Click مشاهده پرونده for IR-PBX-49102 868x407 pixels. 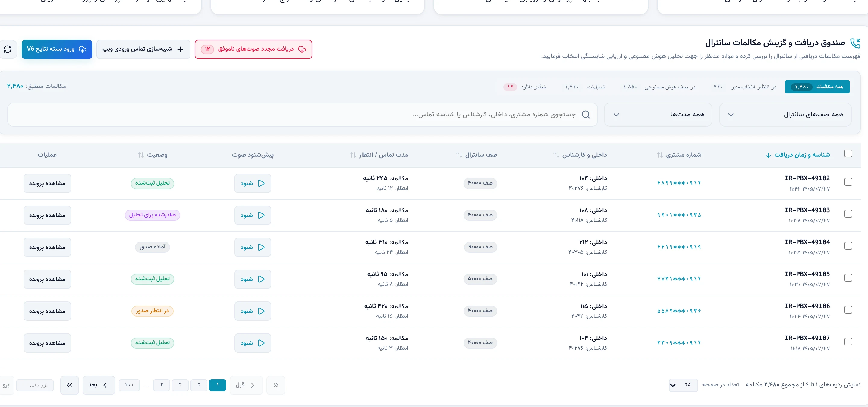coord(47,183)
